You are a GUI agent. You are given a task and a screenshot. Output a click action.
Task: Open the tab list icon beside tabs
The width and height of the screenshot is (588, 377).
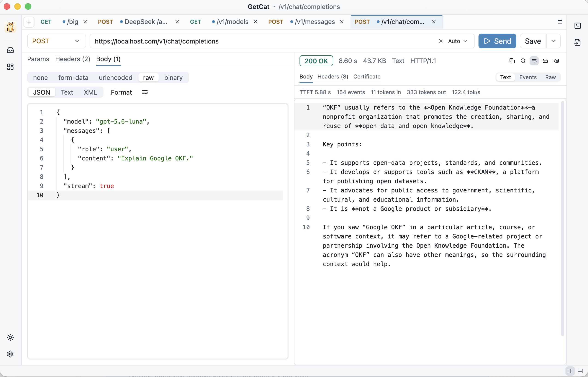(x=560, y=22)
